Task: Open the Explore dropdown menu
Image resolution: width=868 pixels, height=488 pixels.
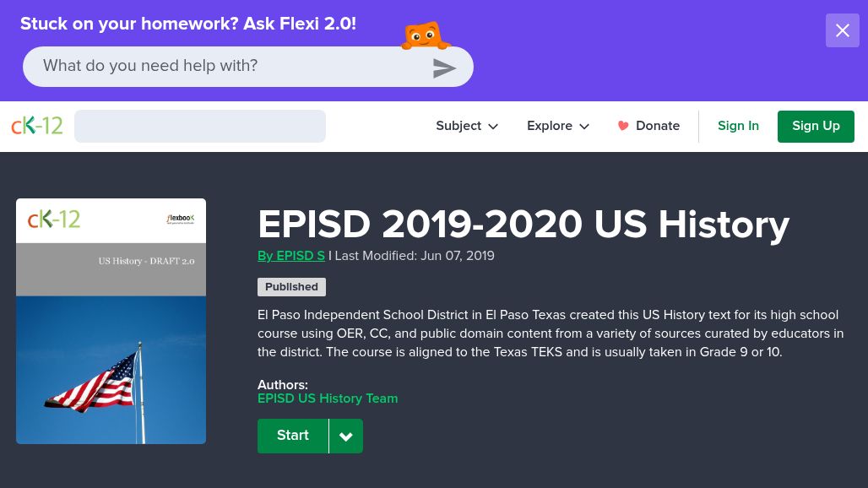Action: (557, 126)
